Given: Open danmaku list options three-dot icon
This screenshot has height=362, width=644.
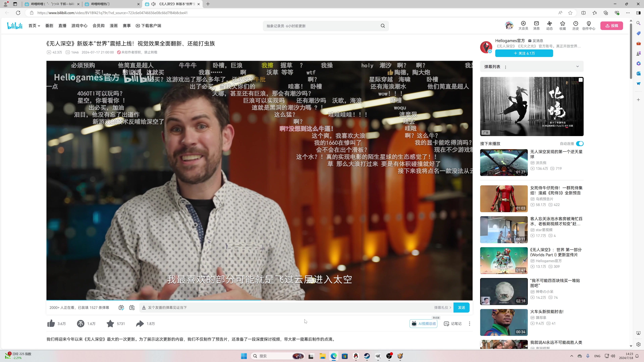Looking at the screenshot, I should (505, 67).
